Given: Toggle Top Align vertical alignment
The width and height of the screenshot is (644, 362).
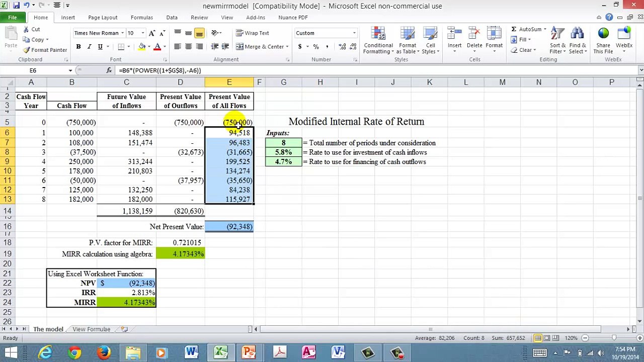Looking at the screenshot, I should (178, 33).
